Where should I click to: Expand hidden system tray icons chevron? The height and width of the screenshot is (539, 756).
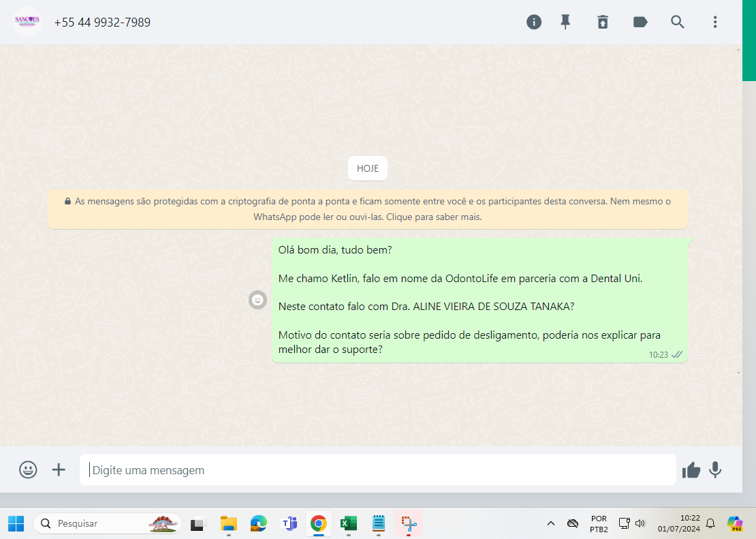[x=550, y=523]
